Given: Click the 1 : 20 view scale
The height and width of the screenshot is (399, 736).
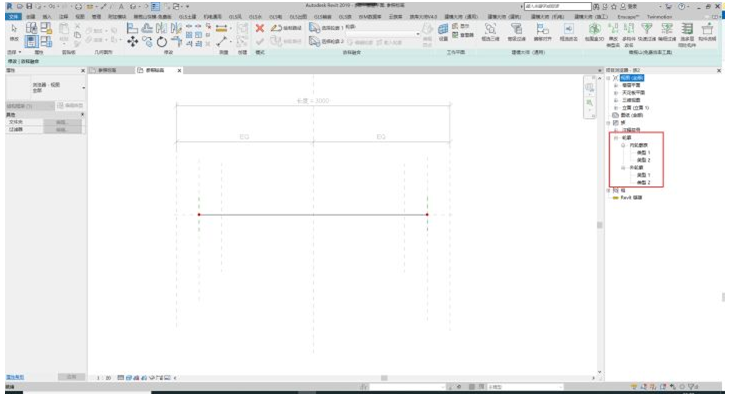Looking at the screenshot, I should coord(104,377).
